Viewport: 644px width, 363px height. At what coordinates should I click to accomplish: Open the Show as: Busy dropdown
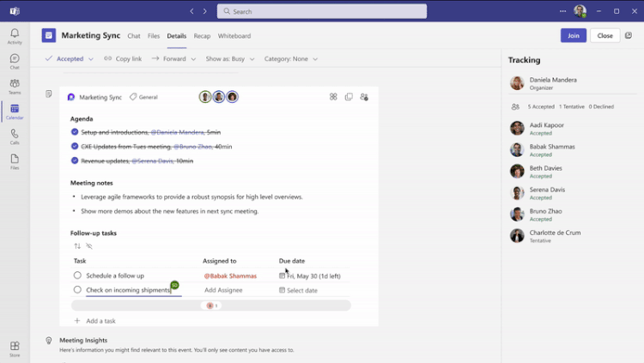[x=230, y=58]
